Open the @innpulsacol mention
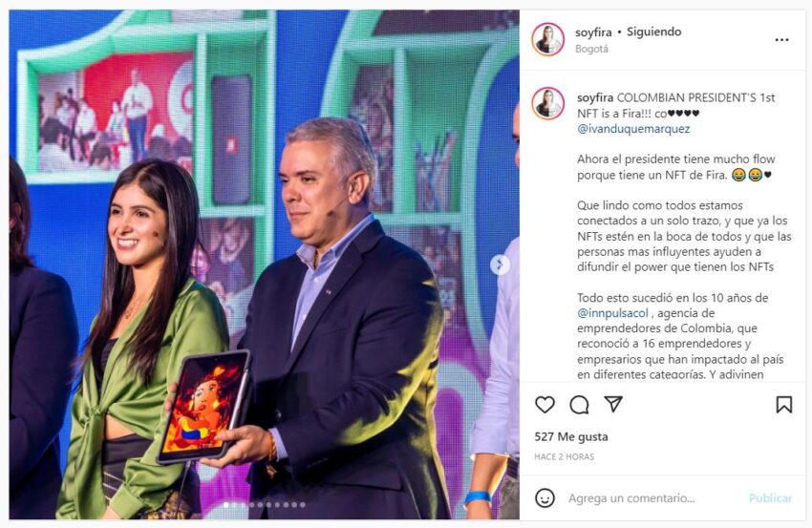The width and height of the screenshot is (812, 528). coord(612,313)
